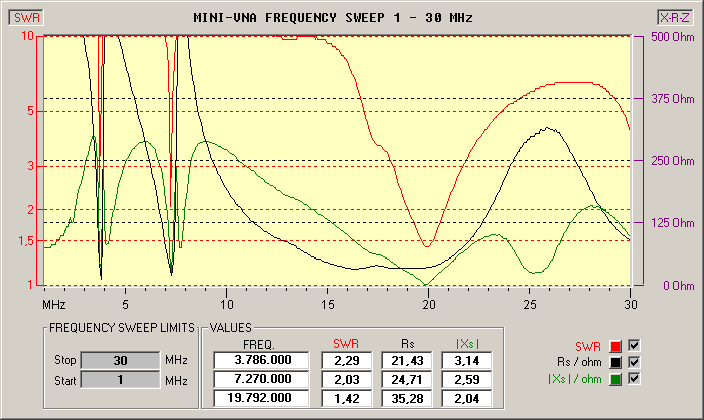Screen dimensions: 704x420
Task: Toggle the Rs / ohm trace checkbox
Action: tap(634, 362)
